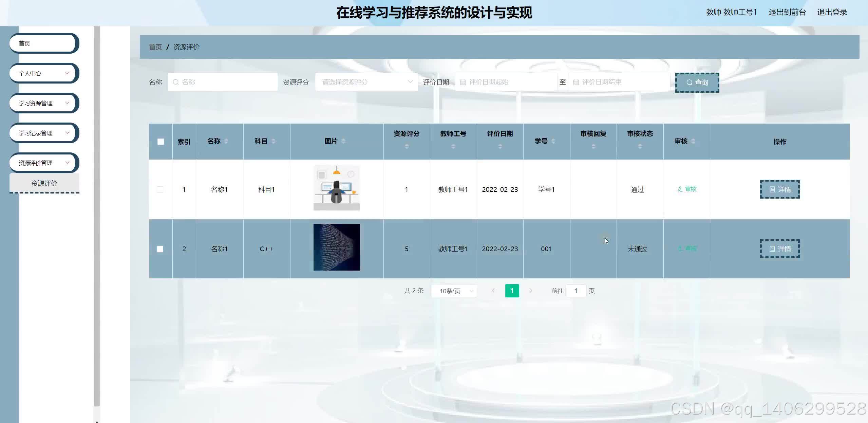Open the 资源评分 dropdown selector
The height and width of the screenshot is (423, 868).
pos(366,81)
